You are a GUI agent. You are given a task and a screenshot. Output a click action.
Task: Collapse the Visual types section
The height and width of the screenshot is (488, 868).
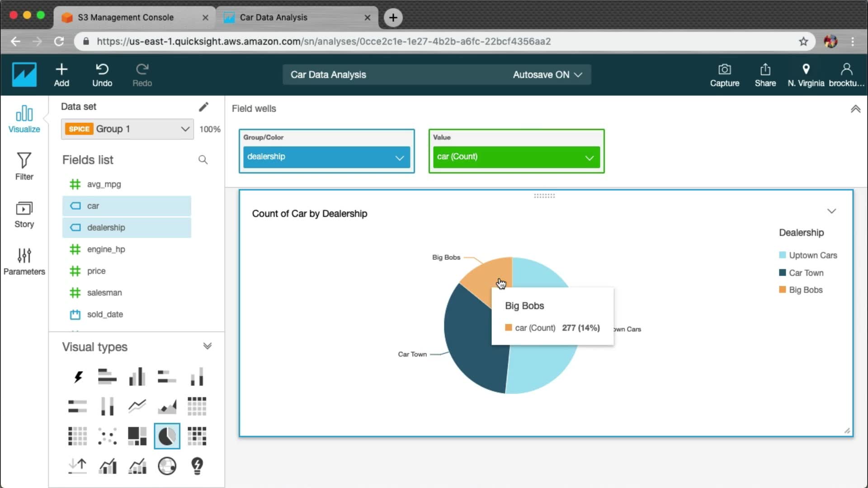tap(207, 346)
